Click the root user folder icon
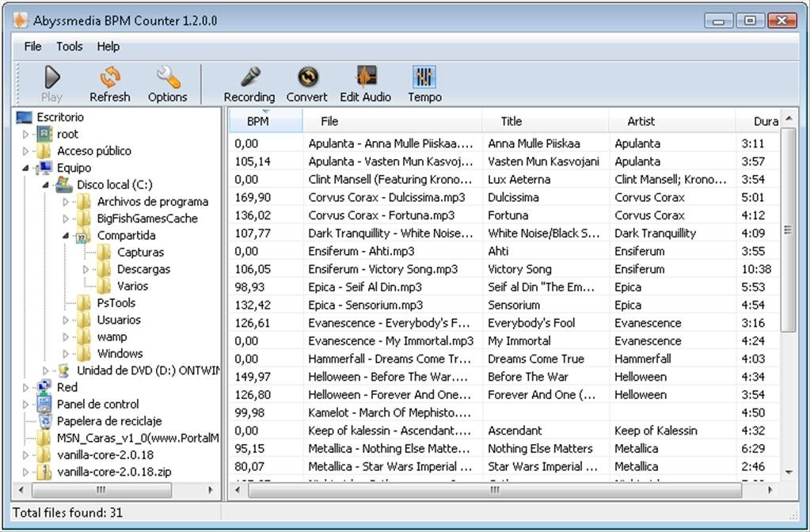 (x=44, y=135)
